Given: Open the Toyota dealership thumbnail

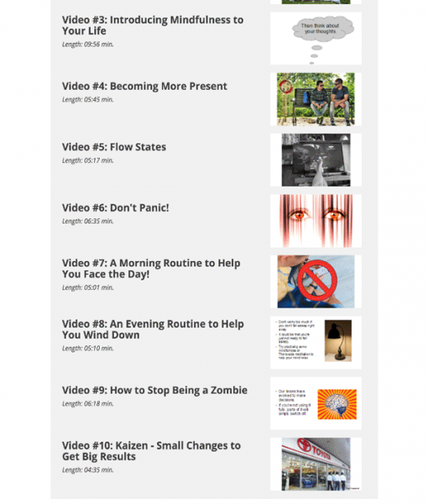Looking at the screenshot, I should pyautogui.click(x=316, y=465).
